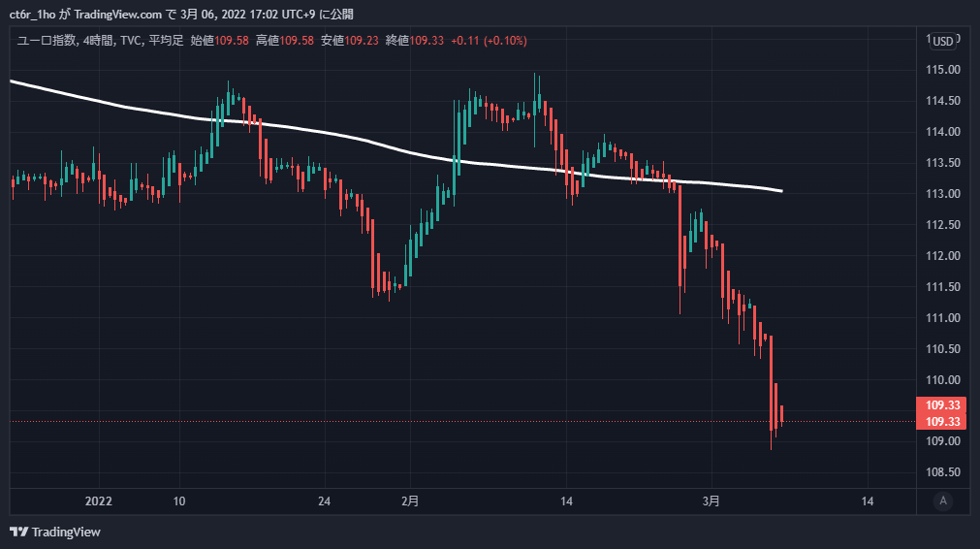Click the 112.50 price axis label
This screenshot has height=549, width=980.
942,224
